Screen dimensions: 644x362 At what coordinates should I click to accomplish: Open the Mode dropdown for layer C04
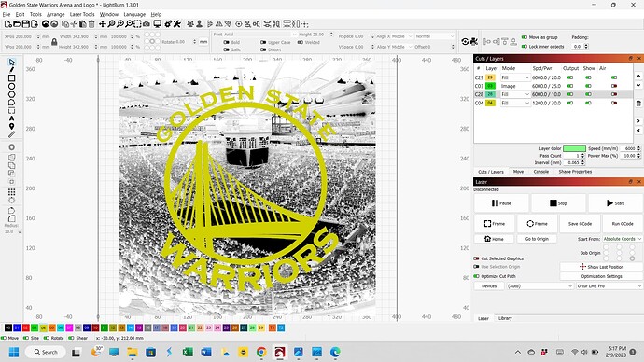click(x=515, y=103)
